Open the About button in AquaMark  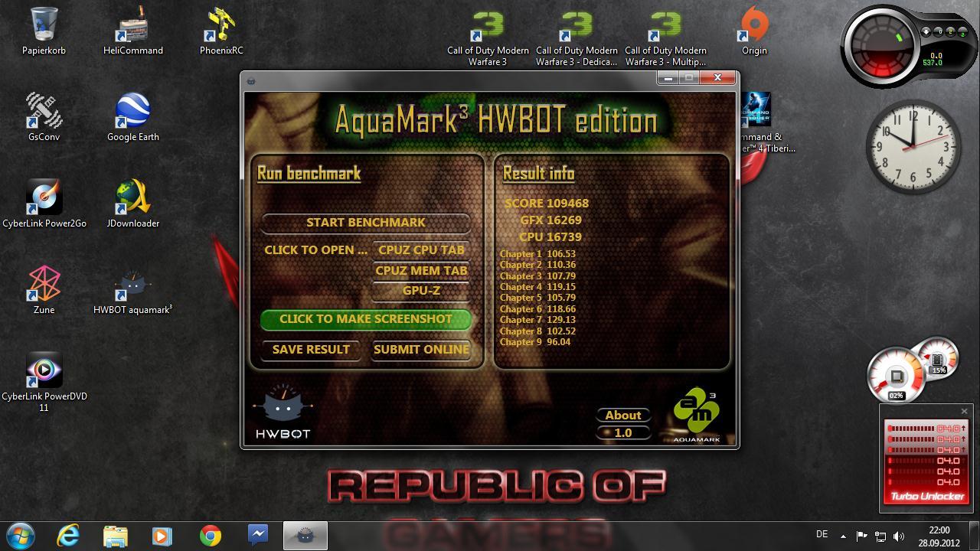(x=623, y=415)
